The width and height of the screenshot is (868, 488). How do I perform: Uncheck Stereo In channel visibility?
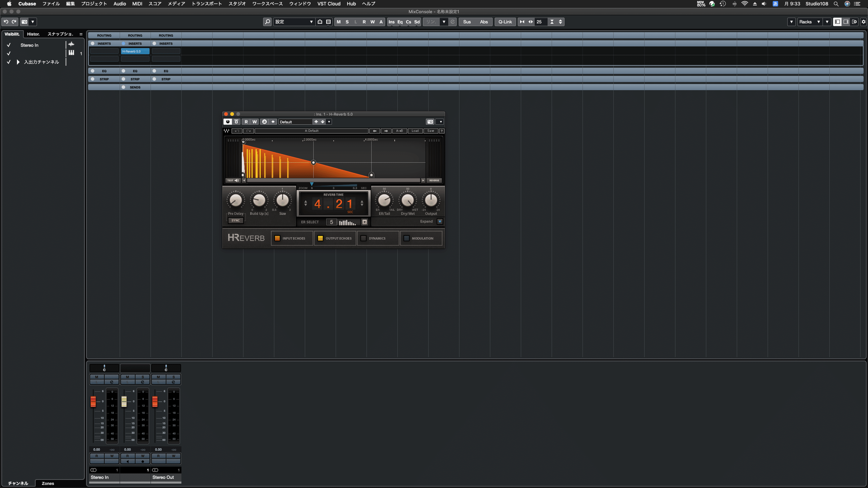[x=9, y=45]
